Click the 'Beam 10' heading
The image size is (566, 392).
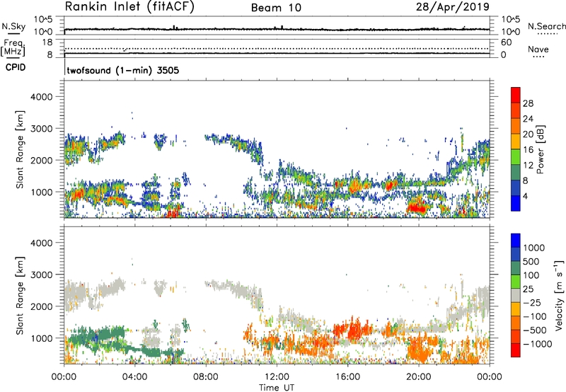tap(276, 8)
